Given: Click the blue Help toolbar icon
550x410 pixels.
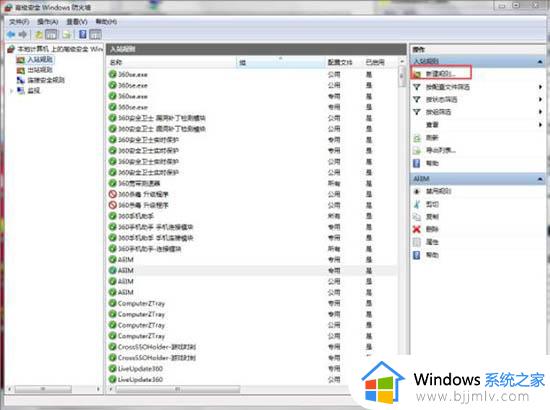Looking at the screenshot, I should (82, 34).
